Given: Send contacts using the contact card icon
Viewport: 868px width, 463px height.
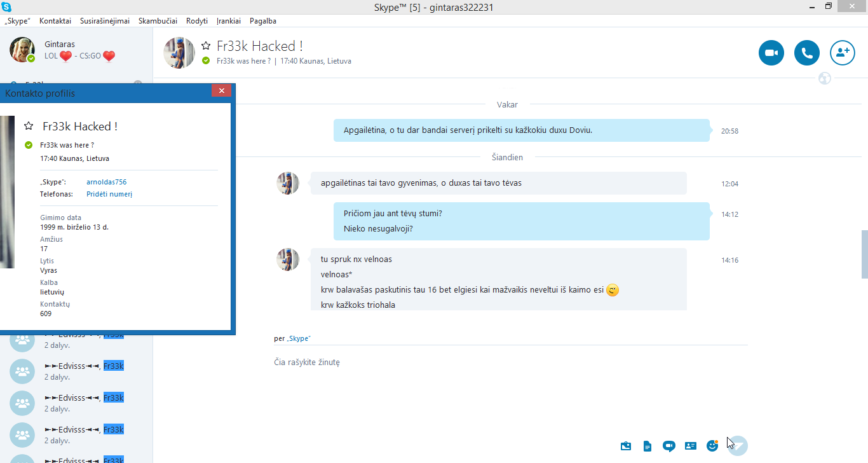Looking at the screenshot, I should (691, 446).
